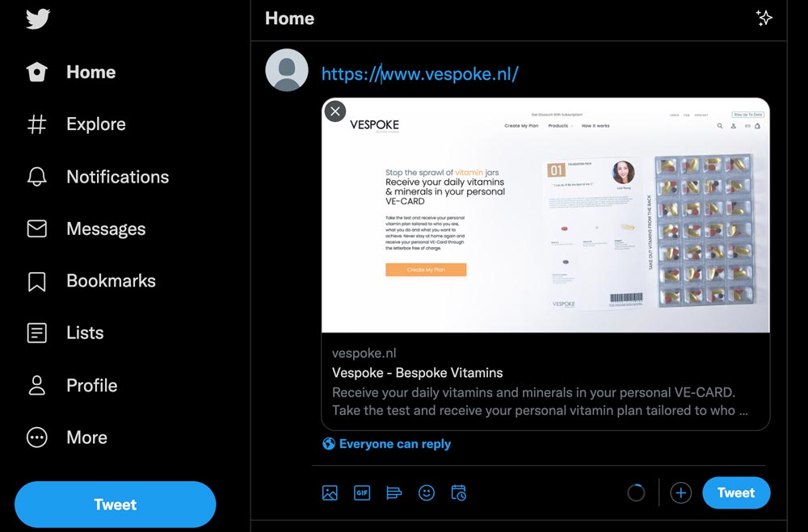Schedule the tweet with calendar icon
Image resolution: width=808 pixels, height=532 pixels.
[x=459, y=493]
